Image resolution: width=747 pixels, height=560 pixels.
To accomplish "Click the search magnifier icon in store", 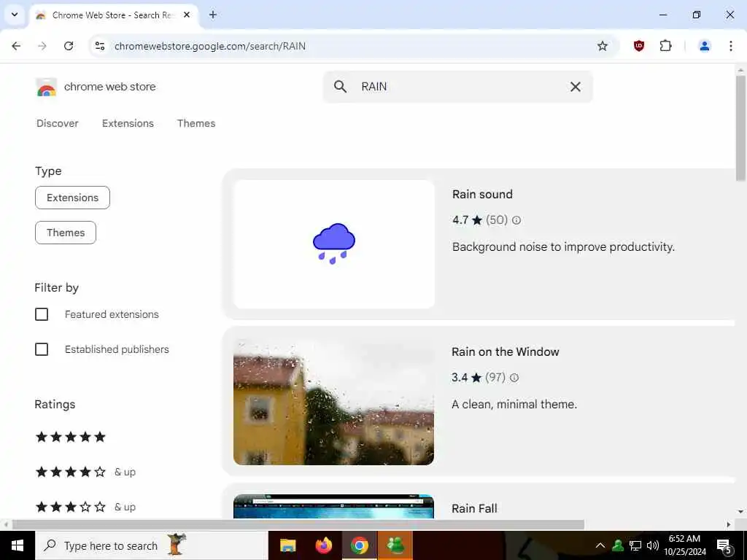I will pos(340,87).
